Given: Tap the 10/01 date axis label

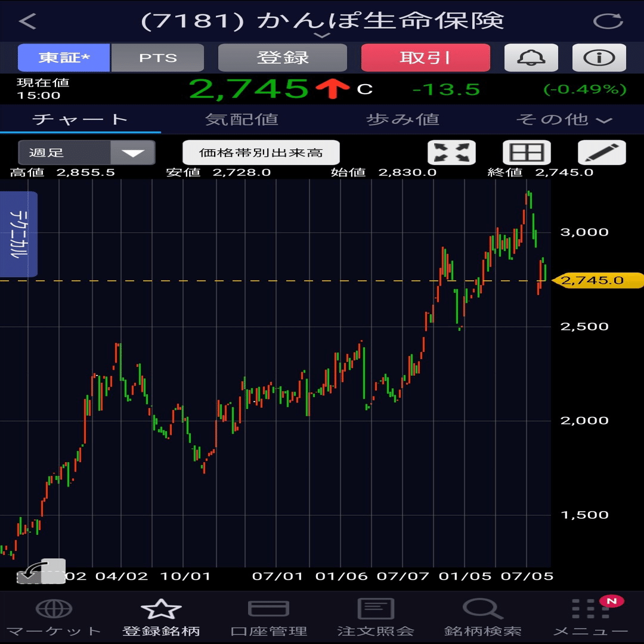Looking at the screenshot, I should [185, 576].
